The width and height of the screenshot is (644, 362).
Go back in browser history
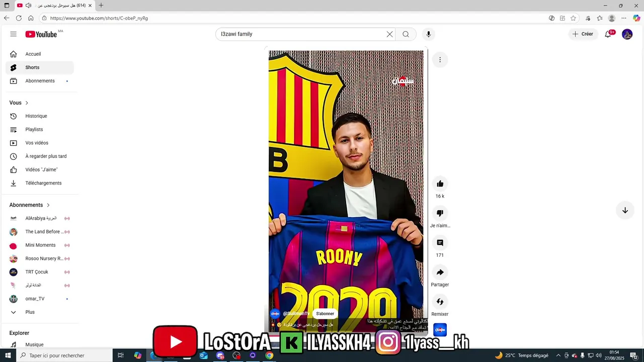[x=7, y=18]
